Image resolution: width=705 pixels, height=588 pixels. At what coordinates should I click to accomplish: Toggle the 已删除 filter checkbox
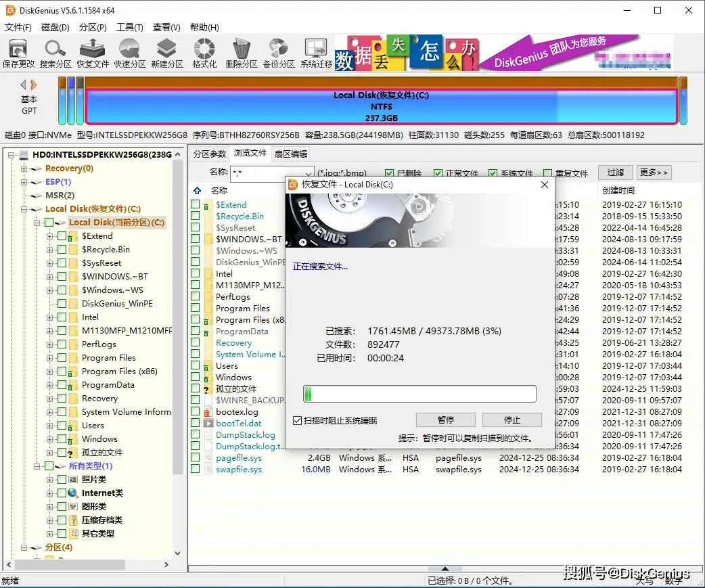coord(389,173)
